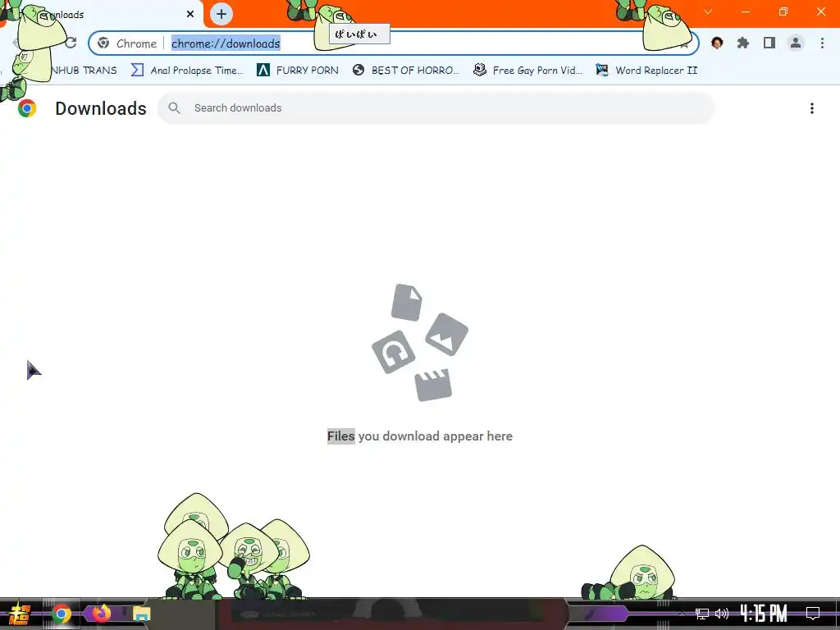This screenshot has height=630, width=840.
Task: Toggle the Chrome side panel
Action: (769, 43)
